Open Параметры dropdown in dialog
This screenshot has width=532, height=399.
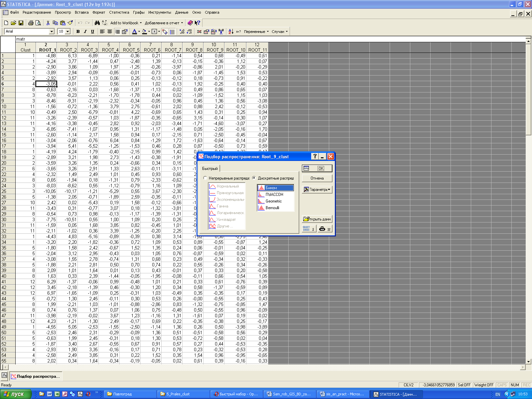coord(317,189)
